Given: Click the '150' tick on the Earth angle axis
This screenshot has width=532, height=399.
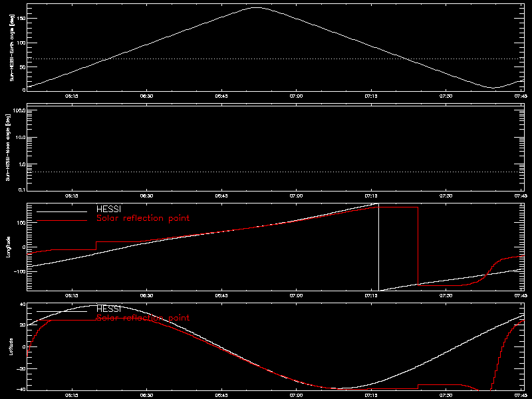Looking at the screenshot, I should click(21, 19).
